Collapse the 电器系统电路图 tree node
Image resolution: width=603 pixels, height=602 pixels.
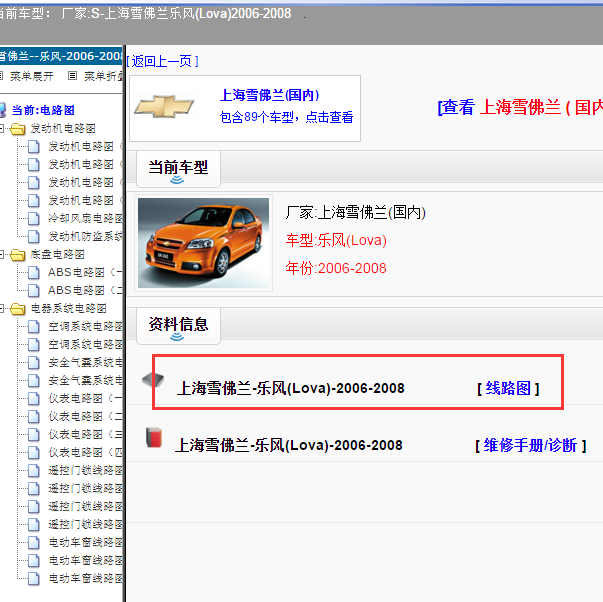(2, 308)
